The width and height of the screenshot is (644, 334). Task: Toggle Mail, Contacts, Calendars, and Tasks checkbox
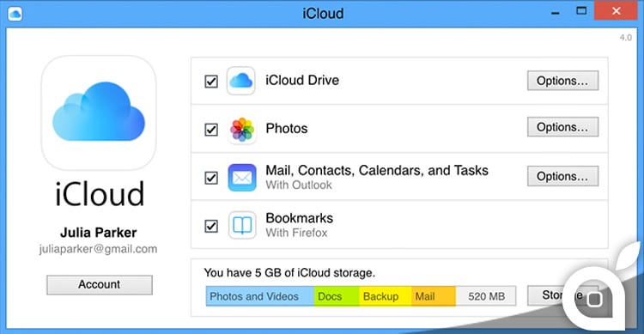point(211,178)
